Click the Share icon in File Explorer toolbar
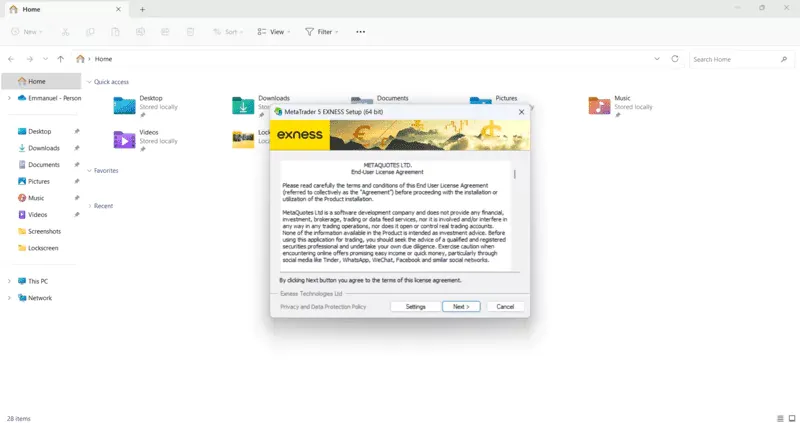800x423 pixels. click(x=165, y=32)
